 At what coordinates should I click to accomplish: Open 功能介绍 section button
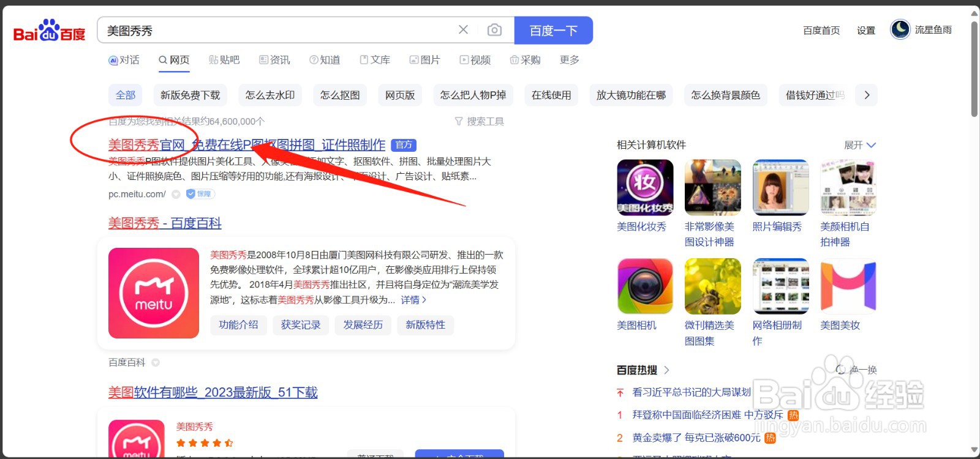coord(238,325)
